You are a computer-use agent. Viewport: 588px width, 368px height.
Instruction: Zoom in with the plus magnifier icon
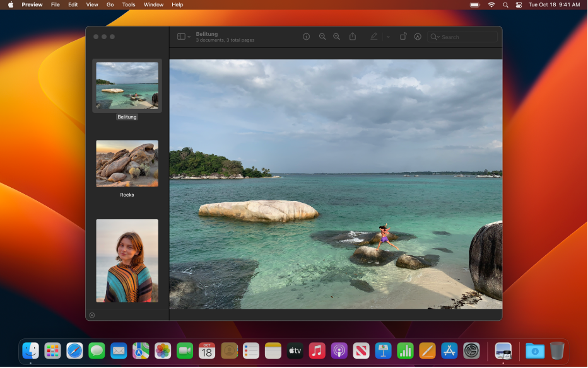pos(336,37)
